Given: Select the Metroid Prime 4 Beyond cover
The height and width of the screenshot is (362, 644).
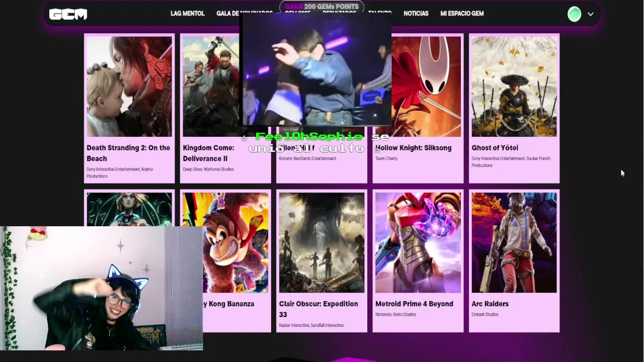Looking at the screenshot, I should click(x=418, y=242).
